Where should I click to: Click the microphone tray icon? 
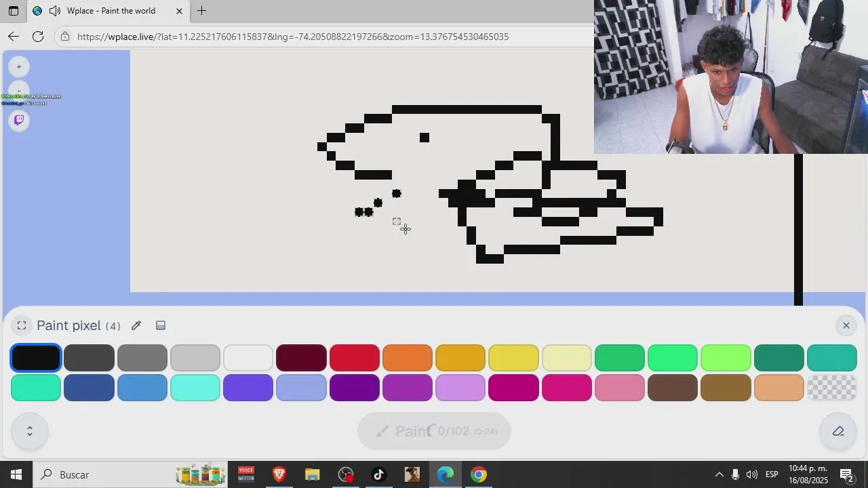(x=735, y=474)
